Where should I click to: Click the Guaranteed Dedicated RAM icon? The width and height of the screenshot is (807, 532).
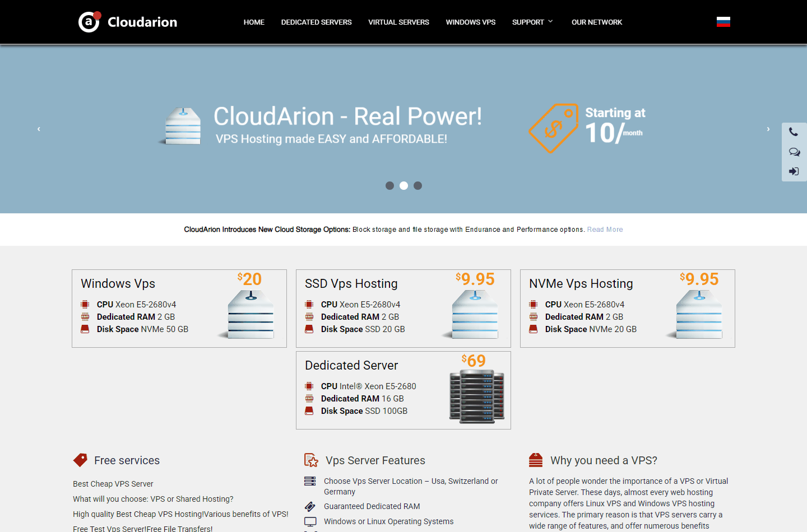[x=310, y=506]
